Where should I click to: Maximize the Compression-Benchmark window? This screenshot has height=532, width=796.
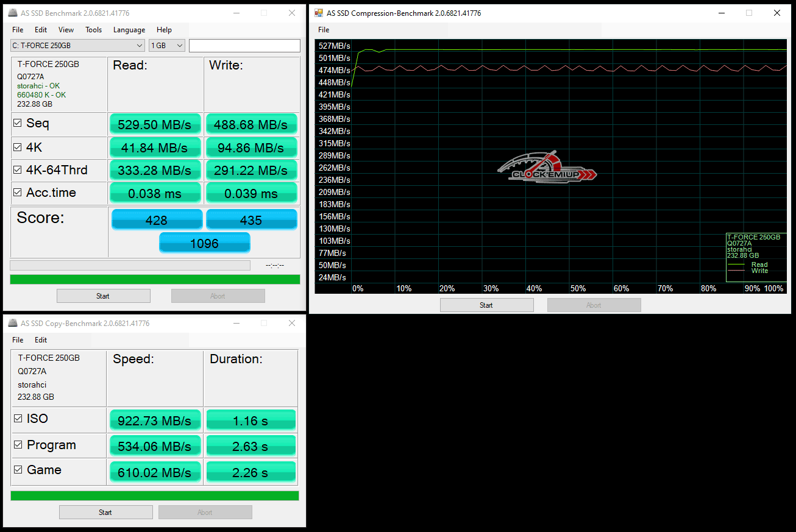[x=748, y=13]
